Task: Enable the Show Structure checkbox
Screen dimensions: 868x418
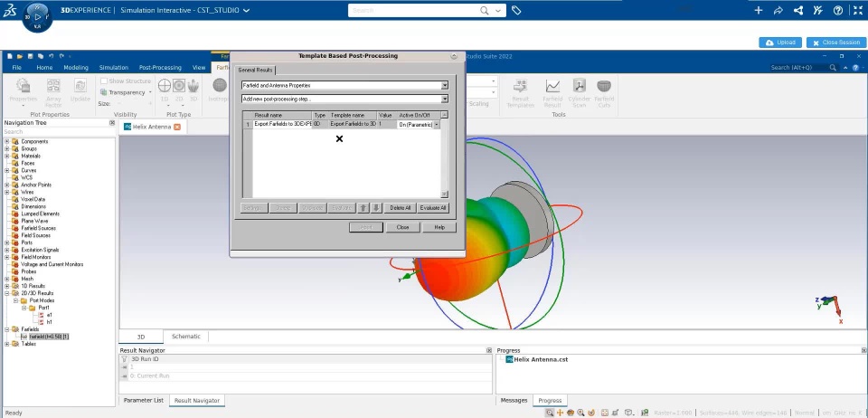Action: pos(104,81)
